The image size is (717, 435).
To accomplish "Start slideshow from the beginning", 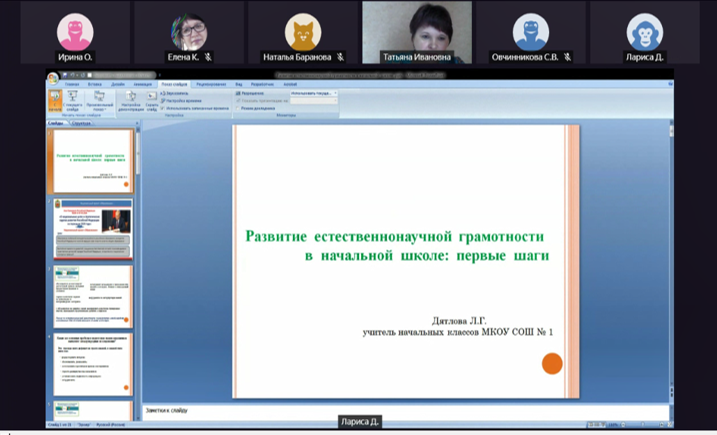I will point(55,102).
